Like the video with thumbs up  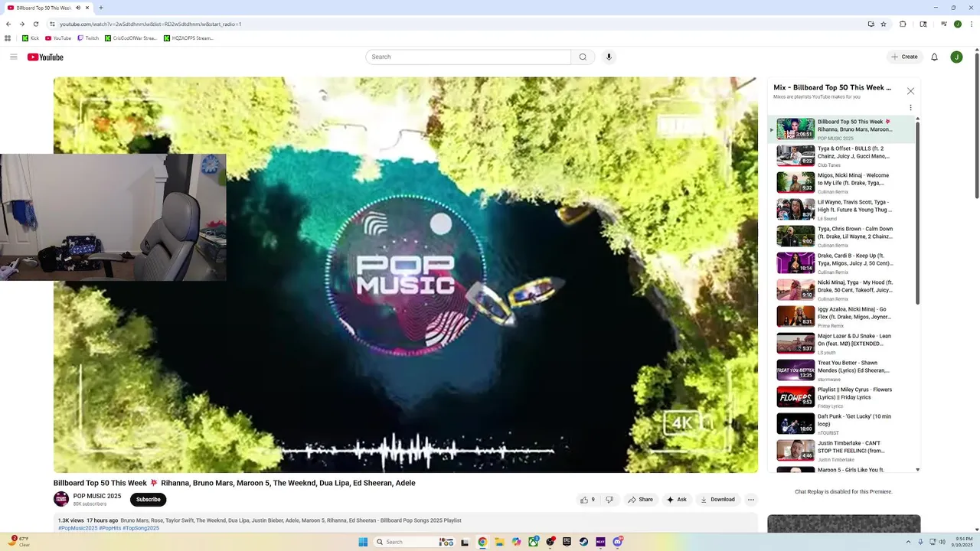pos(588,500)
